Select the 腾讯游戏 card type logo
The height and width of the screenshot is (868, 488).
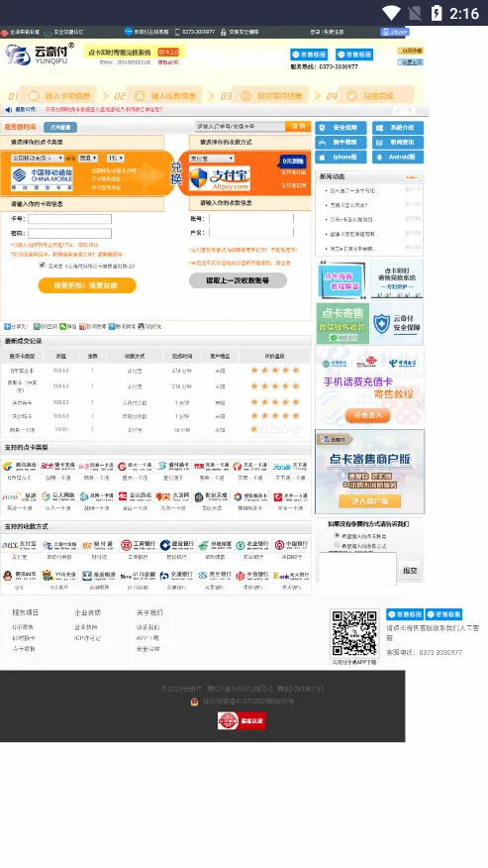click(20, 466)
